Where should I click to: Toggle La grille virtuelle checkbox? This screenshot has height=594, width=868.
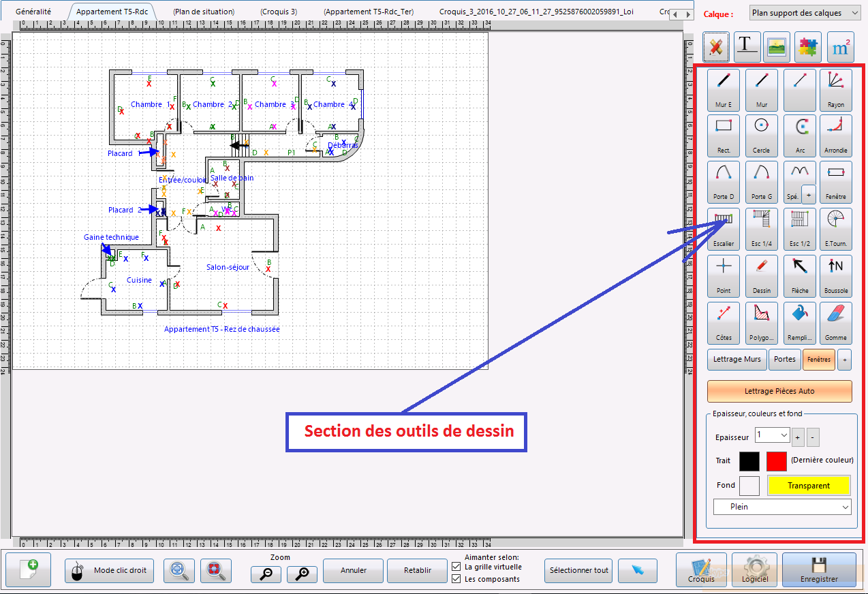456,567
